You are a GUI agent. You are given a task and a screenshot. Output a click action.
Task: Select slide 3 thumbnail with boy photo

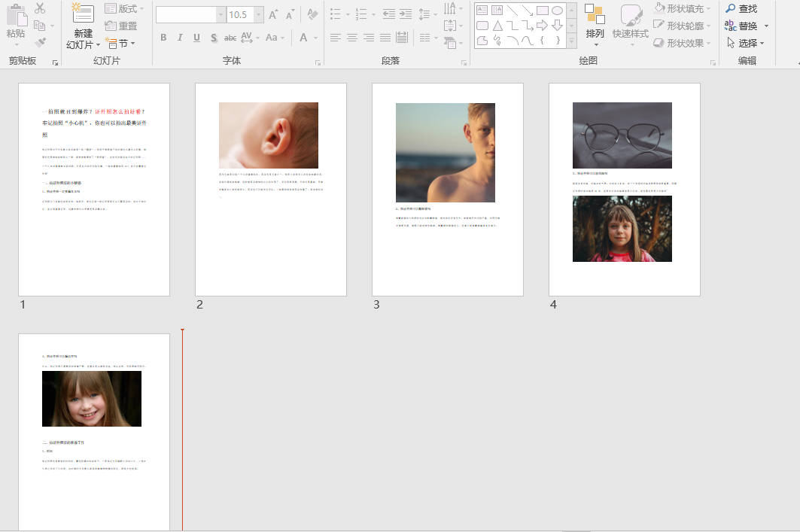click(x=447, y=189)
